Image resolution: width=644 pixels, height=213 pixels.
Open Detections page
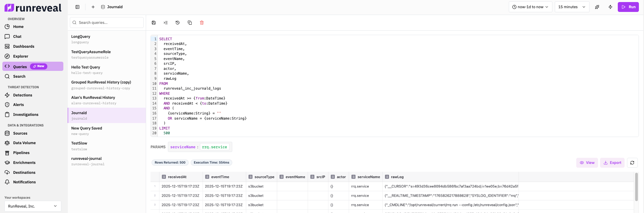tap(33, 95)
